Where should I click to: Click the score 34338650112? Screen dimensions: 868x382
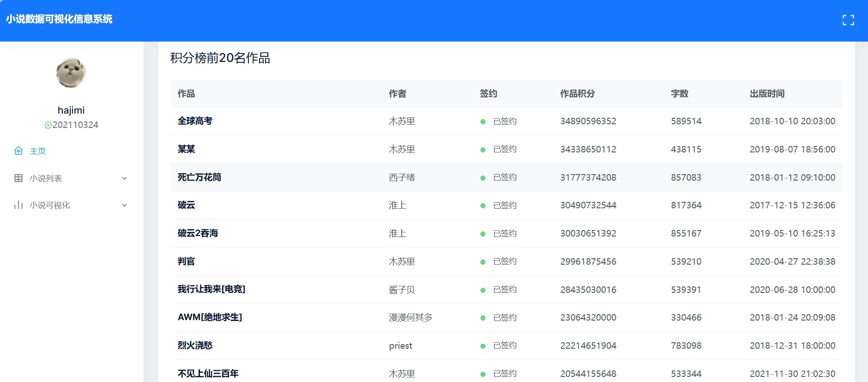[588, 149]
